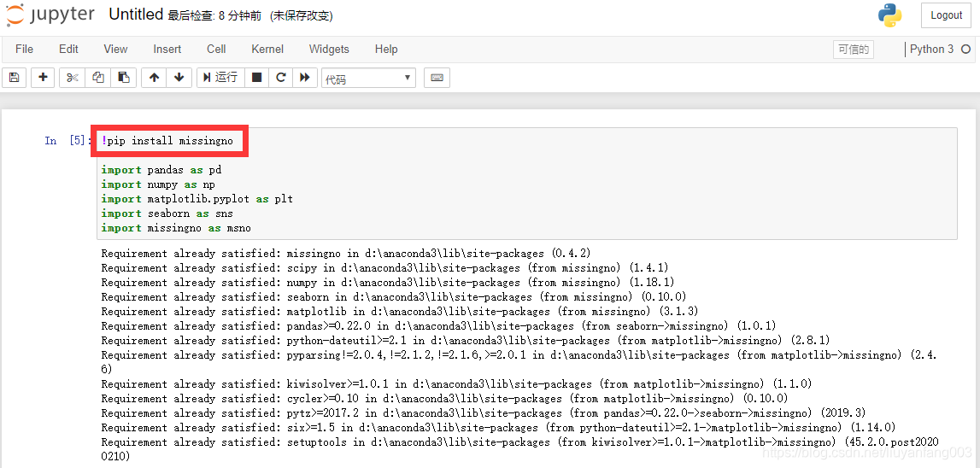Click output line mentioning pyparsing
Viewport: 980px width, 468px height.
click(520, 362)
